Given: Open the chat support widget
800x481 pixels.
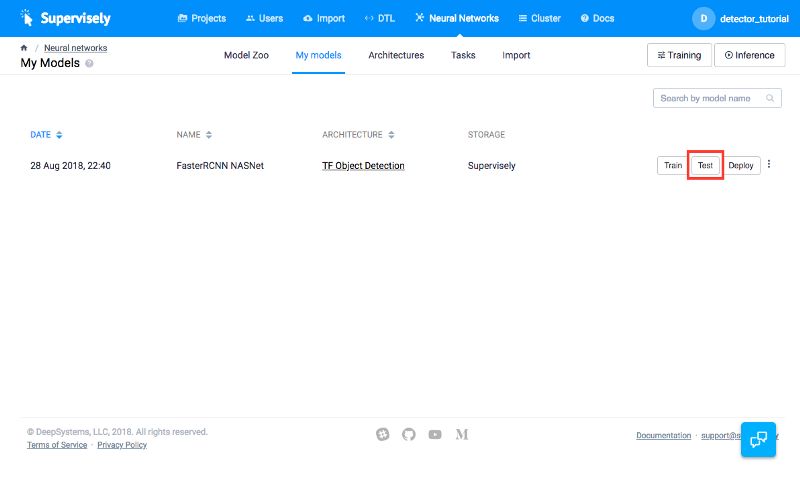Looking at the screenshot, I should pyautogui.click(x=758, y=439).
